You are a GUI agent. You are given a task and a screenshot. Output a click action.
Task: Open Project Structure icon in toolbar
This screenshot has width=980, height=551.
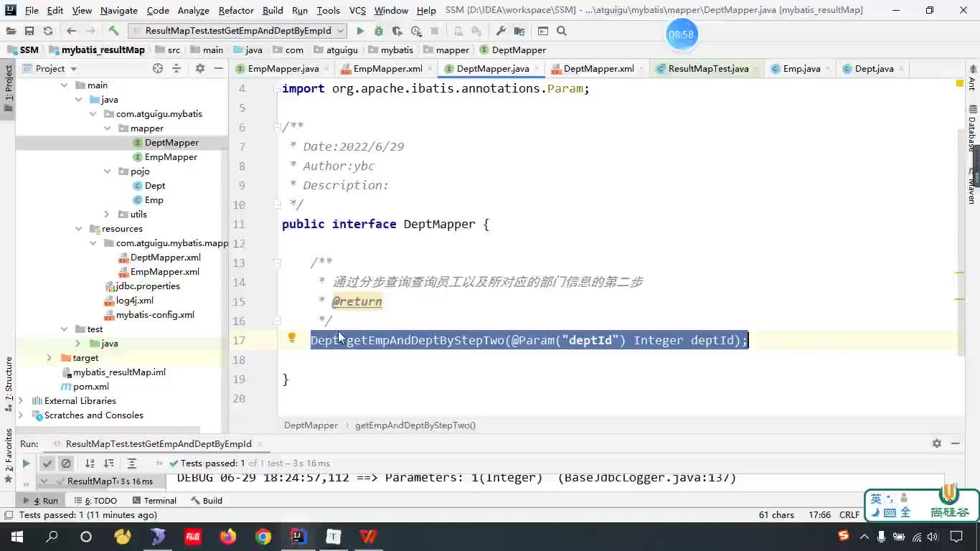click(x=519, y=31)
